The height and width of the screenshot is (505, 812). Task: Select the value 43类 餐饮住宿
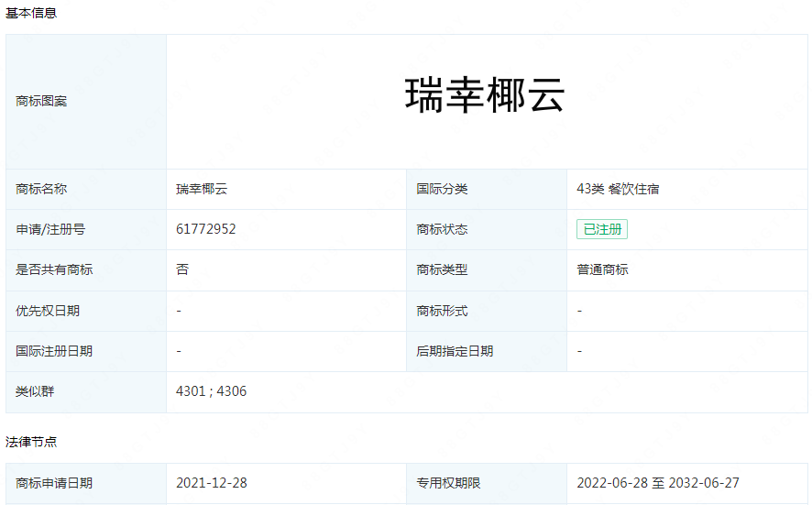click(618, 189)
